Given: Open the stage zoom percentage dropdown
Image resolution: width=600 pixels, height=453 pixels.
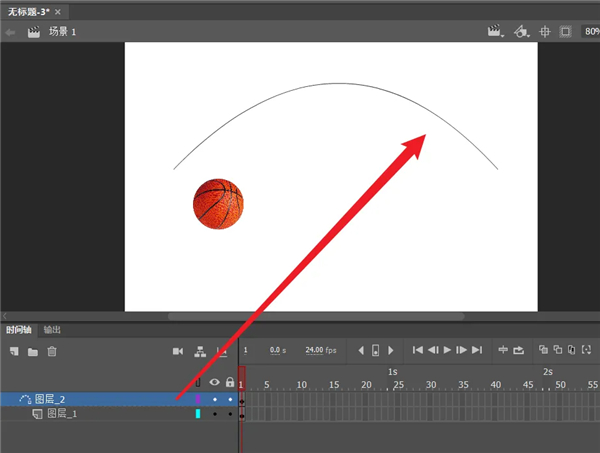Looking at the screenshot, I should point(590,32).
